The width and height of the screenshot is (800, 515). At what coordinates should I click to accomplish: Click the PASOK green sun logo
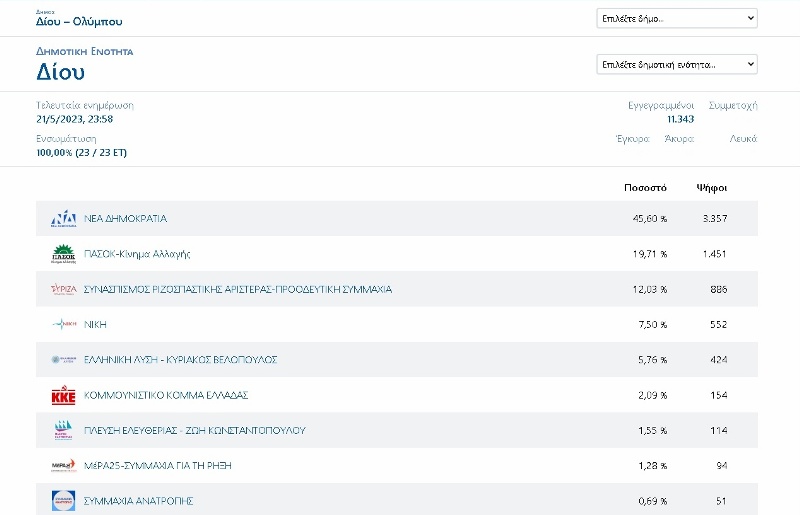point(64,254)
